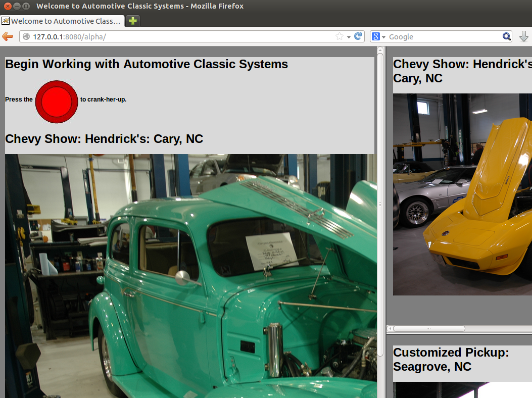Click the favicon on the page tab
532x398 pixels.
click(6, 21)
